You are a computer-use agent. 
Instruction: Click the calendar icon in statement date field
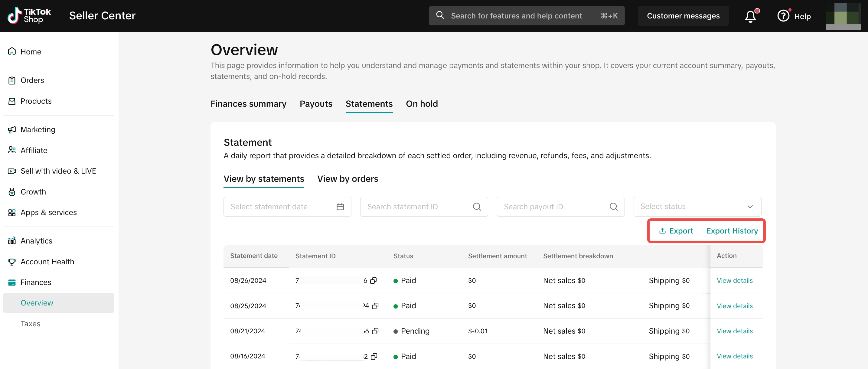tap(340, 207)
